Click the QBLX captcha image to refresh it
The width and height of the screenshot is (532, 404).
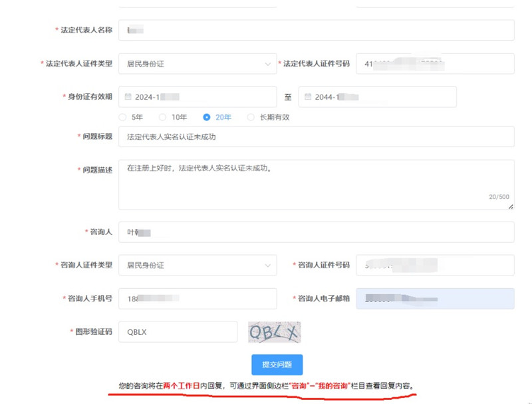click(276, 331)
